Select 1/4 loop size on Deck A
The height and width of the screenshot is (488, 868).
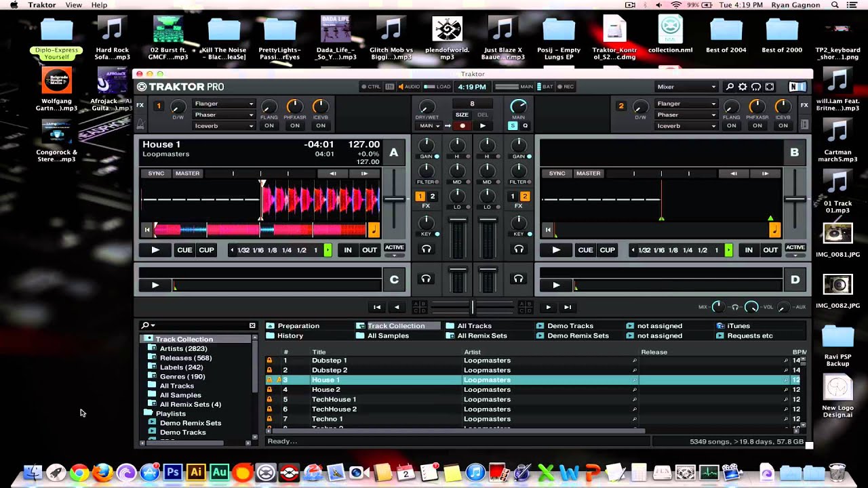(286, 250)
